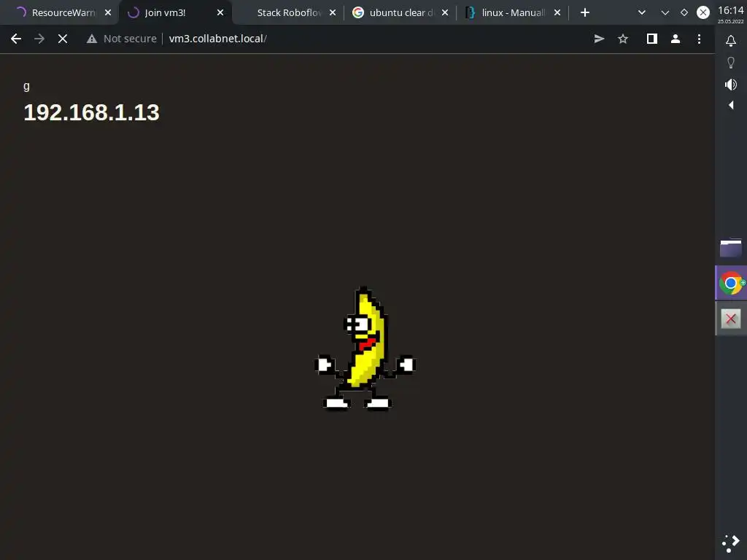Open the tab search dropdown
This screenshot has height=560, width=747.
tap(642, 12)
